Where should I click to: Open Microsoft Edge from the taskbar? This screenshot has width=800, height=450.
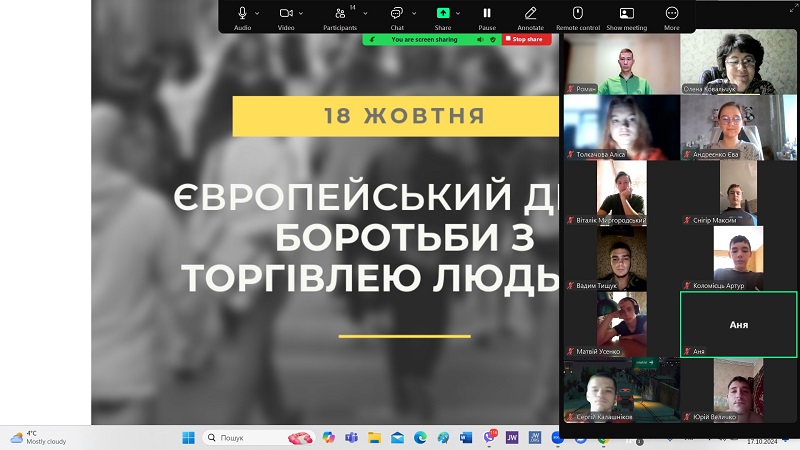(x=420, y=438)
